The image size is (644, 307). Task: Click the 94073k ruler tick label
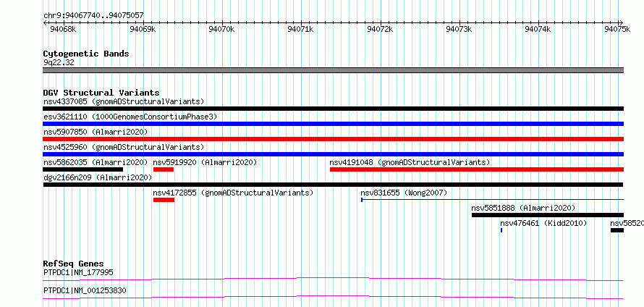click(x=459, y=29)
